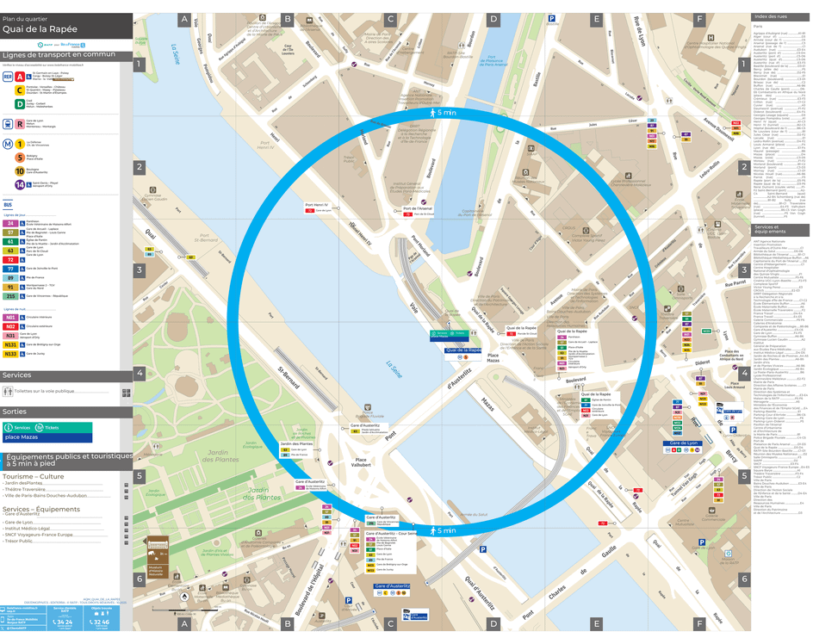813x644 pixels.
Task: Select the Metro line 14 badge
Action: click(19, 185)
